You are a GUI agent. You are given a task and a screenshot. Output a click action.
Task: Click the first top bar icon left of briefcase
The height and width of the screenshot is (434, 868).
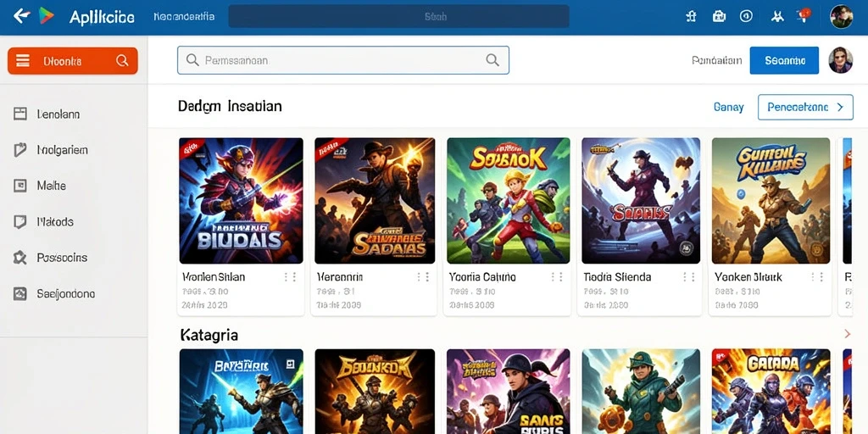pos(691,16)
